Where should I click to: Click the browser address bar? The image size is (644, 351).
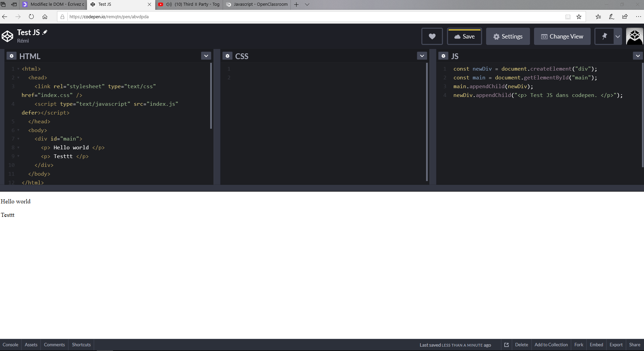click(304, 17)
